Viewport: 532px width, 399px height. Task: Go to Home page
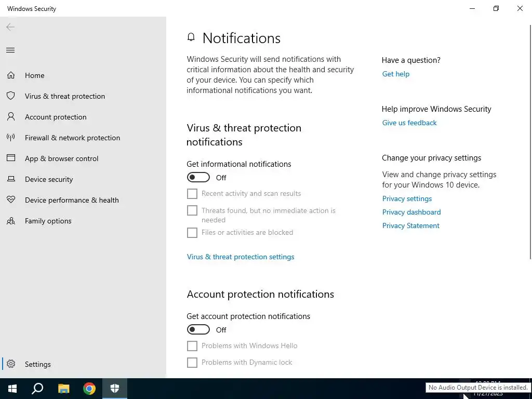83,75
